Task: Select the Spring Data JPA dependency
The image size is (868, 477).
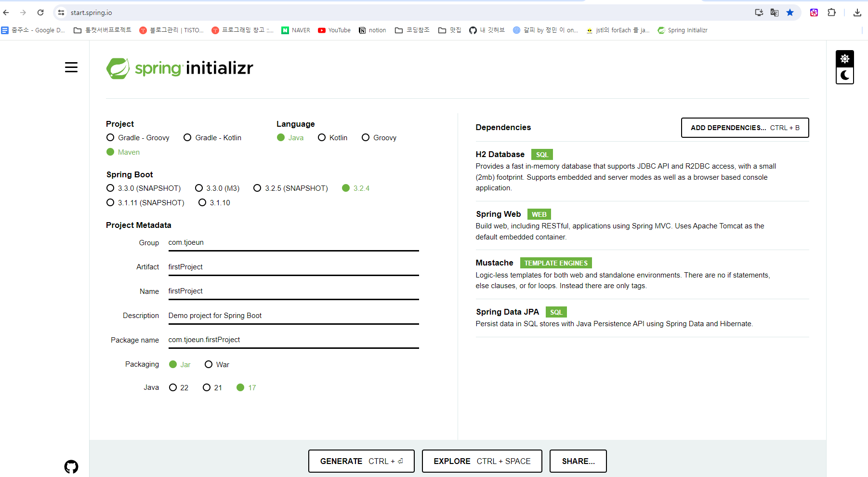Action: [642, 318]
